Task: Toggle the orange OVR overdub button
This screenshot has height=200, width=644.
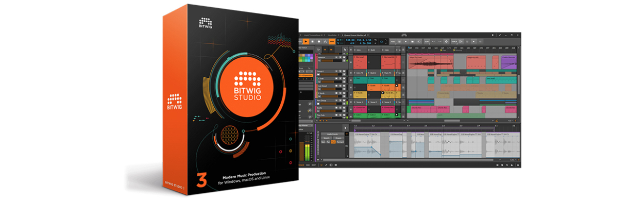Action: pos(332,41)
